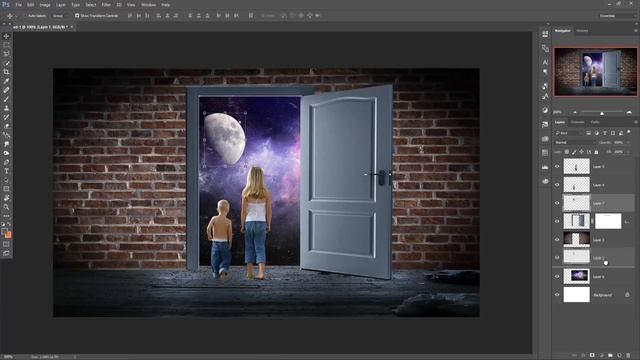
Task: Select the Eraser tool
Action: (x=6, y=126)
